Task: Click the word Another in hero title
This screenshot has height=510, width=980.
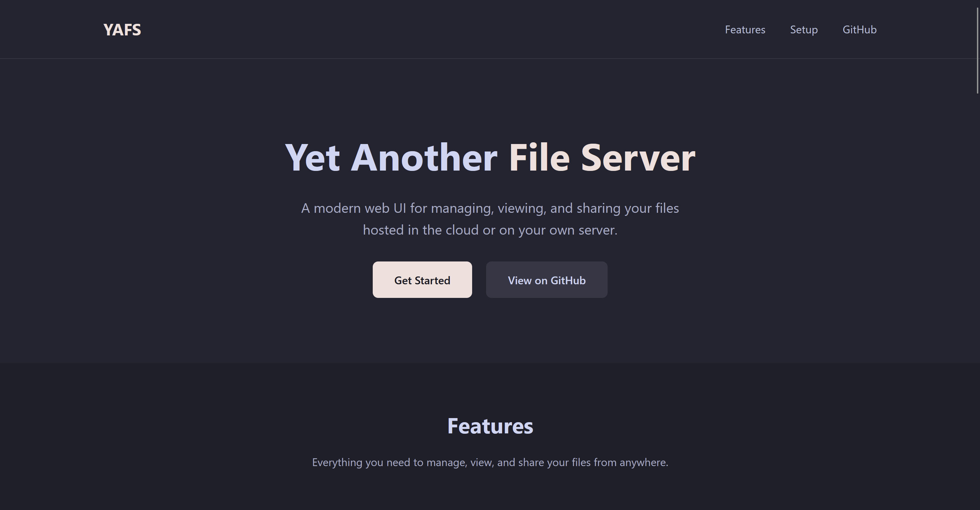Action: pos(423,158)
